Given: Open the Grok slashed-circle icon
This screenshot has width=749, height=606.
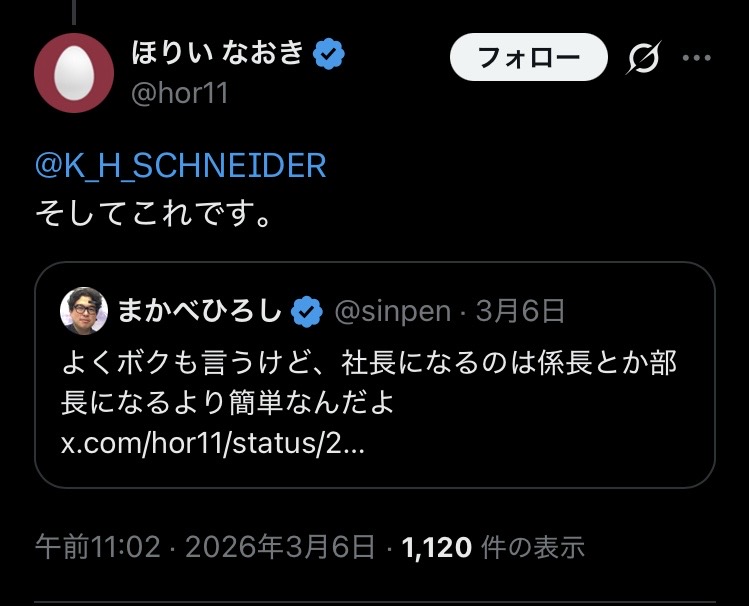Looking at the screenshot, I should click(x=643, y=58).
